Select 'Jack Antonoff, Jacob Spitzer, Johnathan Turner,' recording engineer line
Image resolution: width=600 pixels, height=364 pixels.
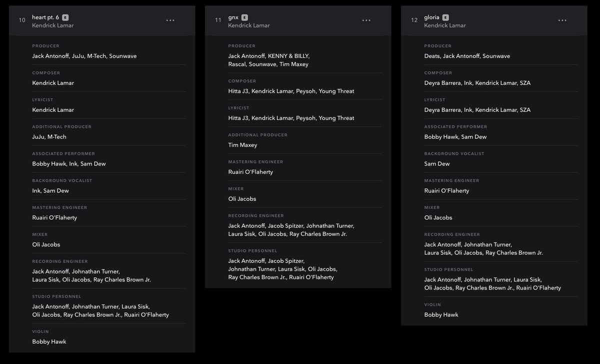tap(291, 226)
